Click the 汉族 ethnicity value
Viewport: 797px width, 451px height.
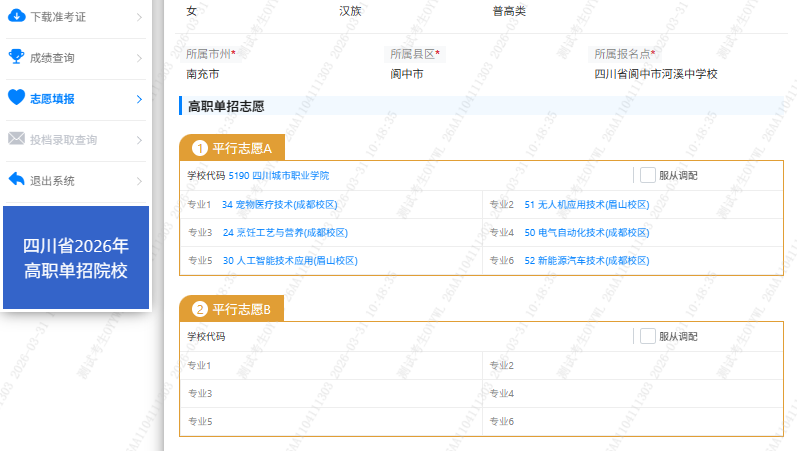pos(350,11)
